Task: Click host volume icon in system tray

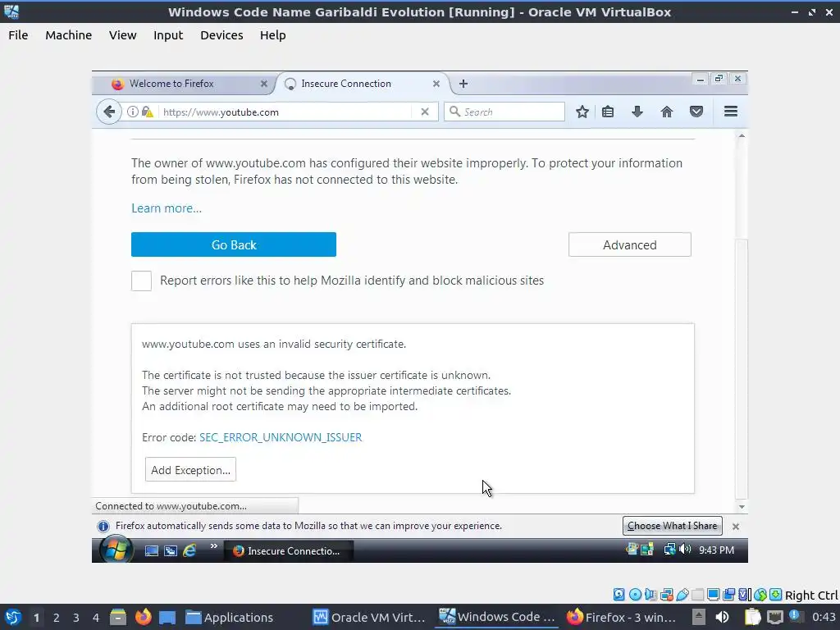Action: click(x=722, y=617)
